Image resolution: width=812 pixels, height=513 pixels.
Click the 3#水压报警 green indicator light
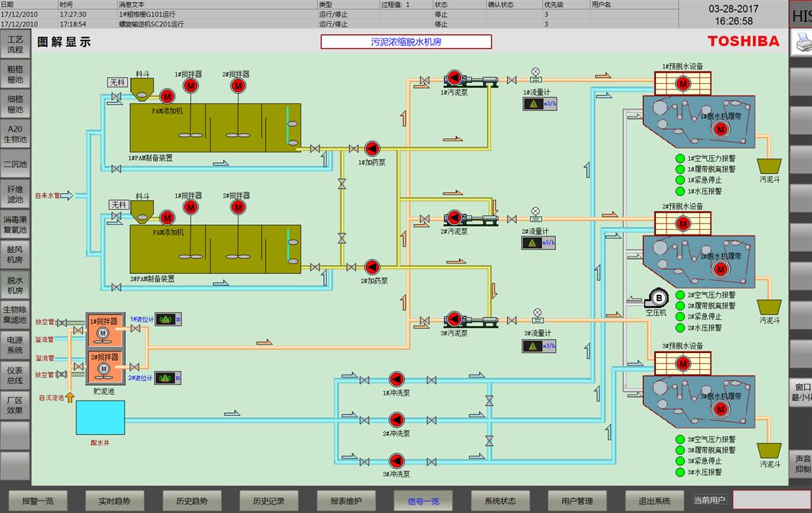pos(680,472)
